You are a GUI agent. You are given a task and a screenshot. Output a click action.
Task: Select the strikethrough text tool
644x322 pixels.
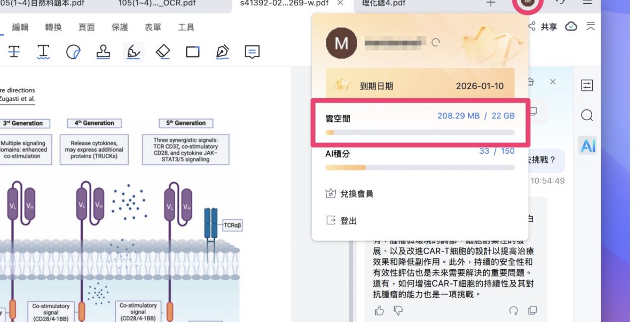[14, 51]
